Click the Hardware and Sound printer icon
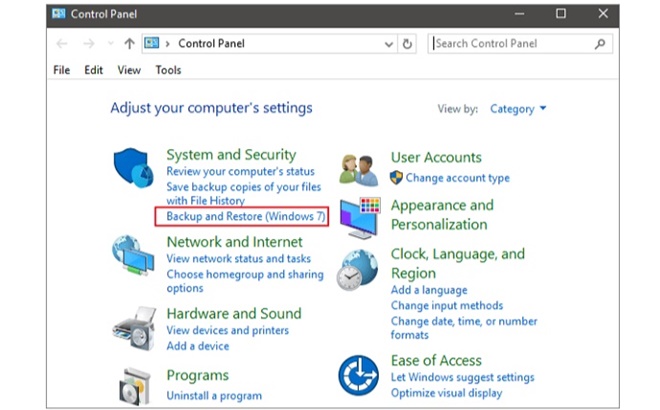 [133, 327]
